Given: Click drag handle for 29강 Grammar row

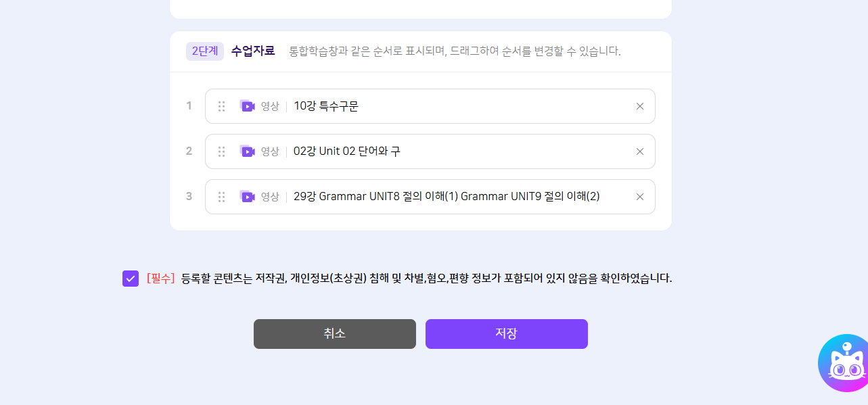Looking at the screenshot, I should point(221,197).
